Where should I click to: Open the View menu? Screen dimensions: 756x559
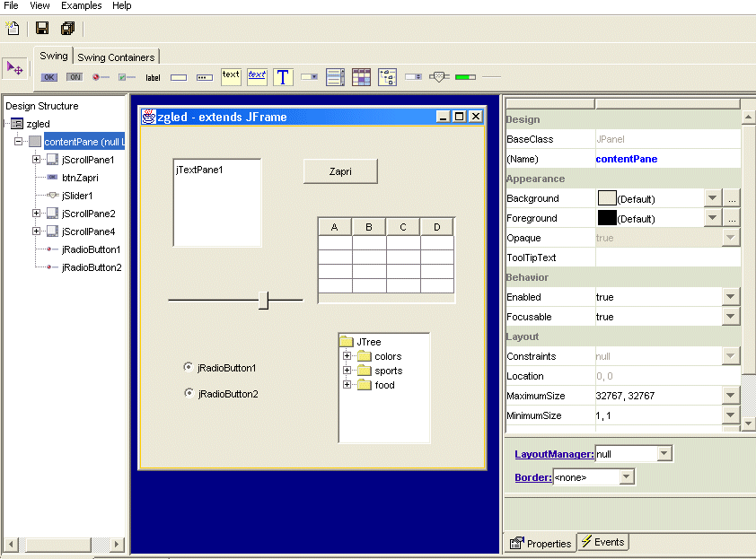click(40, 5)
